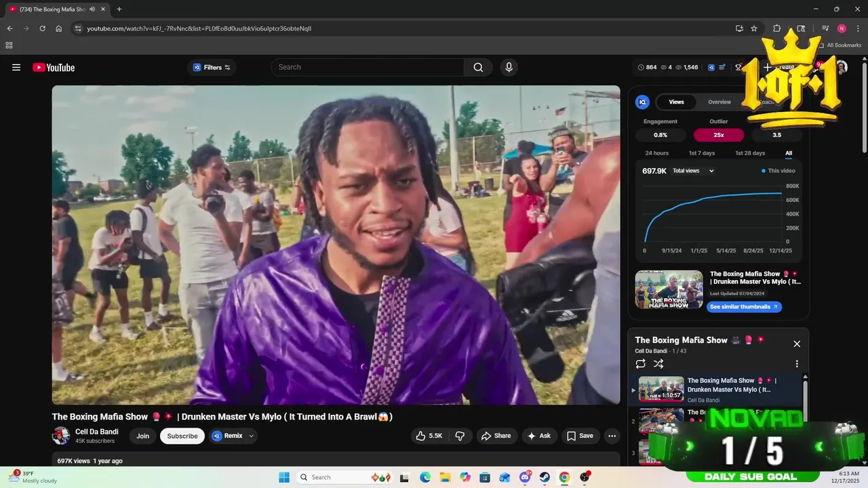868x488 pixels.
Task: Open Microsoft Edge from taskbar
Action: [x=425, y=477]
